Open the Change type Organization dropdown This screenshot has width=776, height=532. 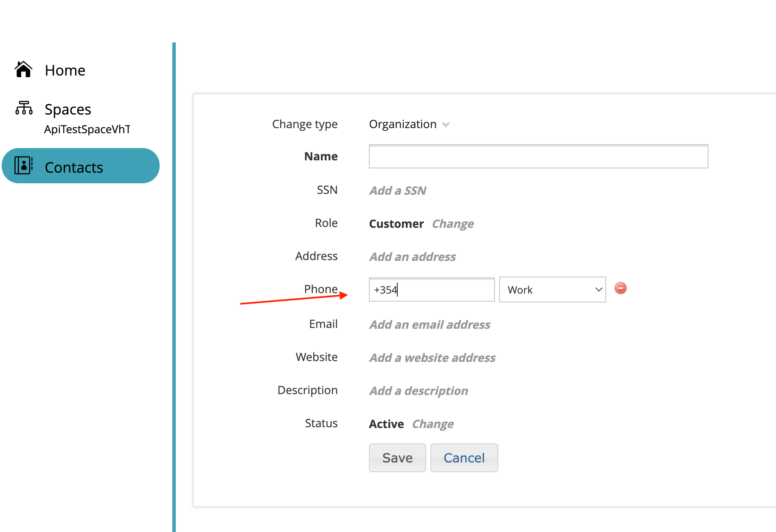click(409, 124)
